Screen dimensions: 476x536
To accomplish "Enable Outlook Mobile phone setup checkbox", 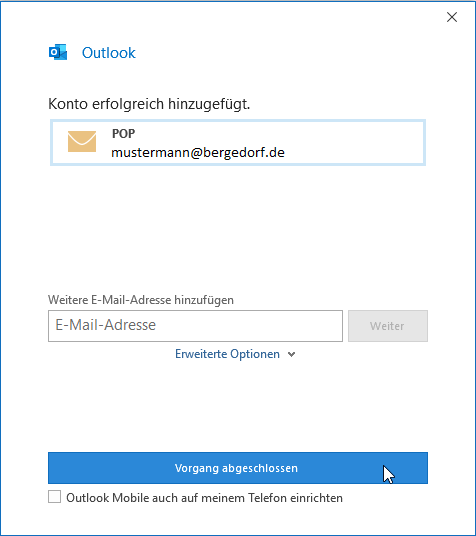I will point(54,497).
